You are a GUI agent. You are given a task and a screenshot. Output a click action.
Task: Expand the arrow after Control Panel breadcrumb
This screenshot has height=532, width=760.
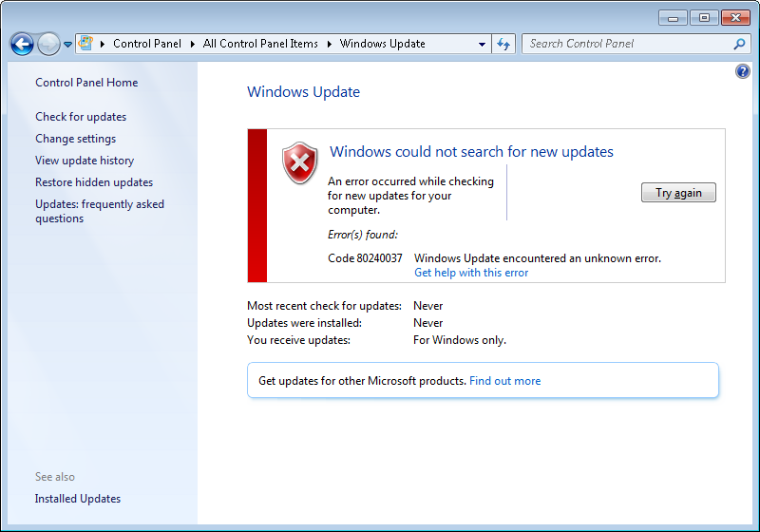pyautogui.click(x=193, y=44)
